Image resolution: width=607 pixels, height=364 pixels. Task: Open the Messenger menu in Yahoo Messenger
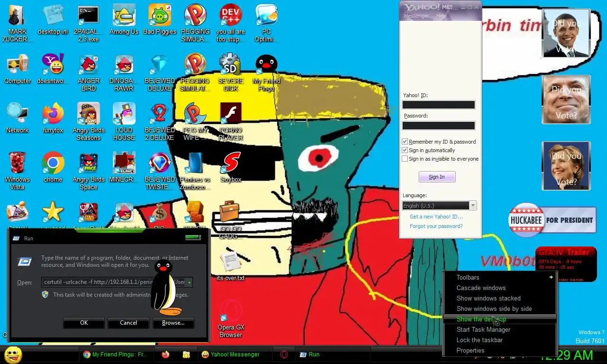click(416, 16)
